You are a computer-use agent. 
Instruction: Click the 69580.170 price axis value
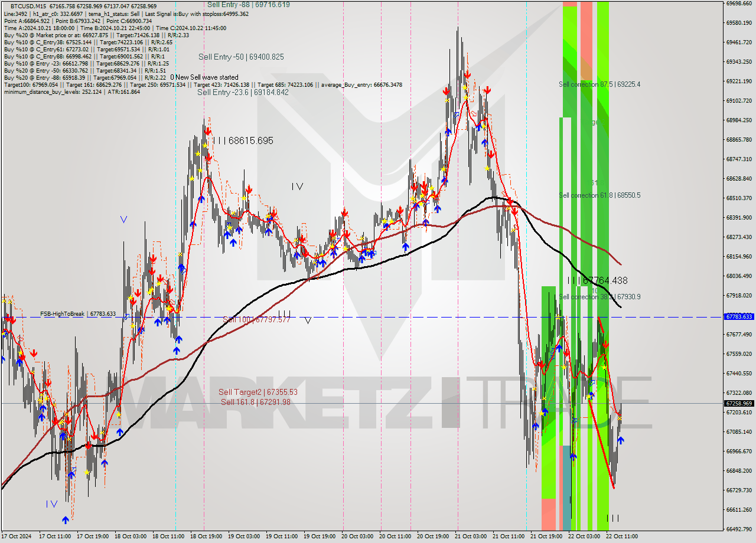(739, 22)
